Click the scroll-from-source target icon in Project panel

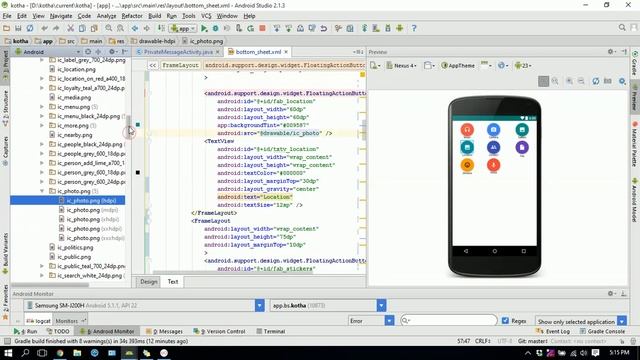[88, 52]
